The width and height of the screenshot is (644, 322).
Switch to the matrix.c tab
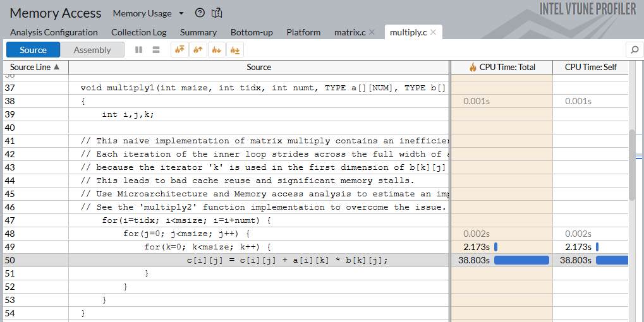pos(350,32)
